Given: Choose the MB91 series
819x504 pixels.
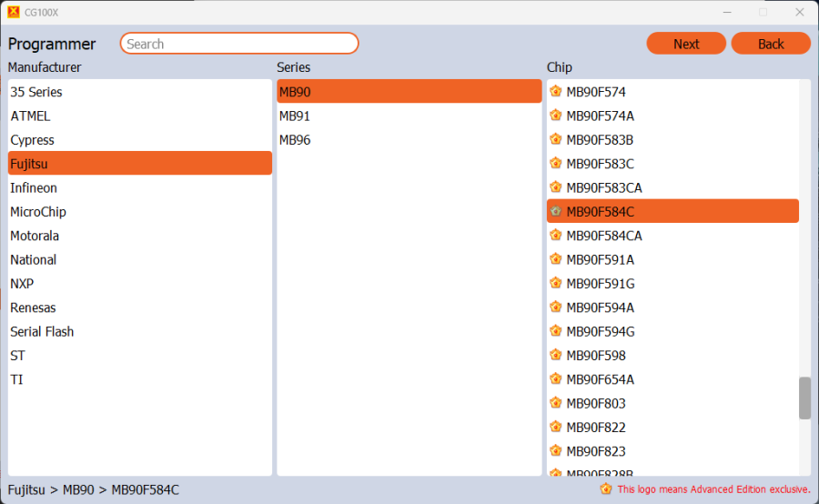Looking at the screenshot, I should tap(295, 116).
